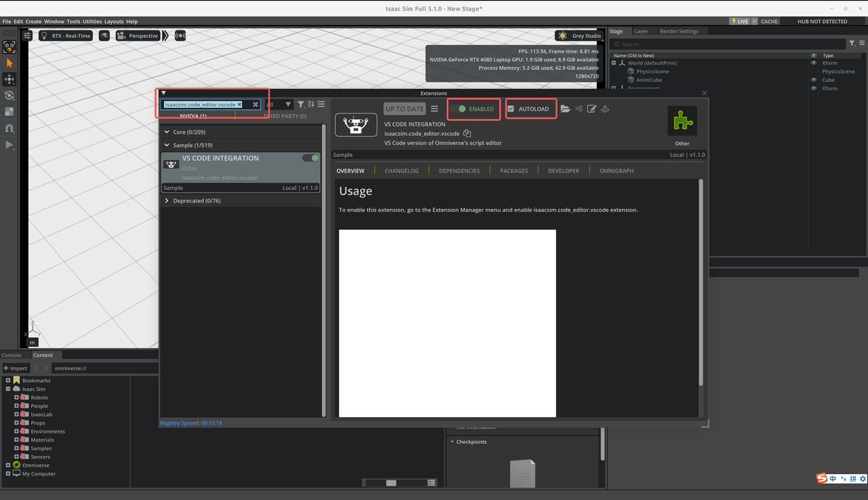Viewport: 868px width, 500px height.
Task: Switch to the Render Settings tab
Action: [679, 31]
